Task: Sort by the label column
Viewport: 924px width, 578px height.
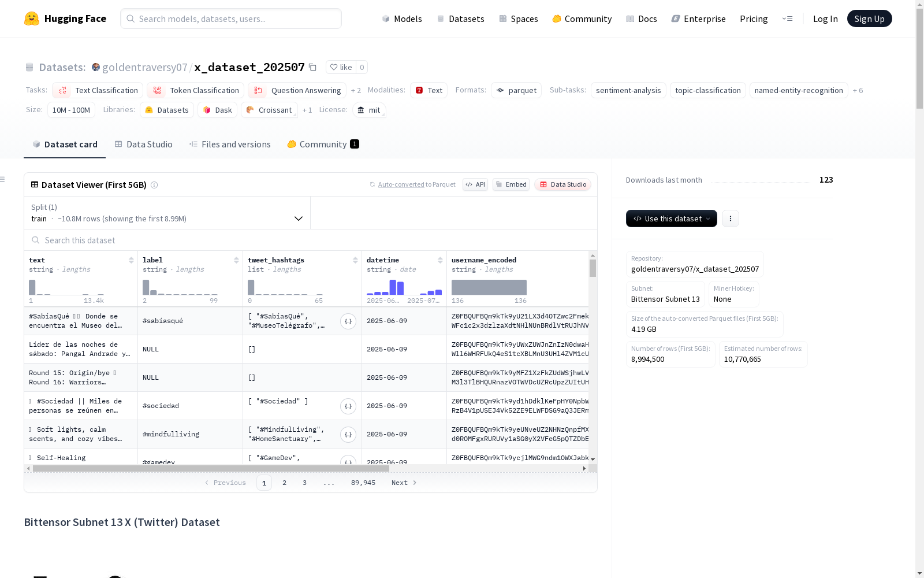Action: (236, 260)
